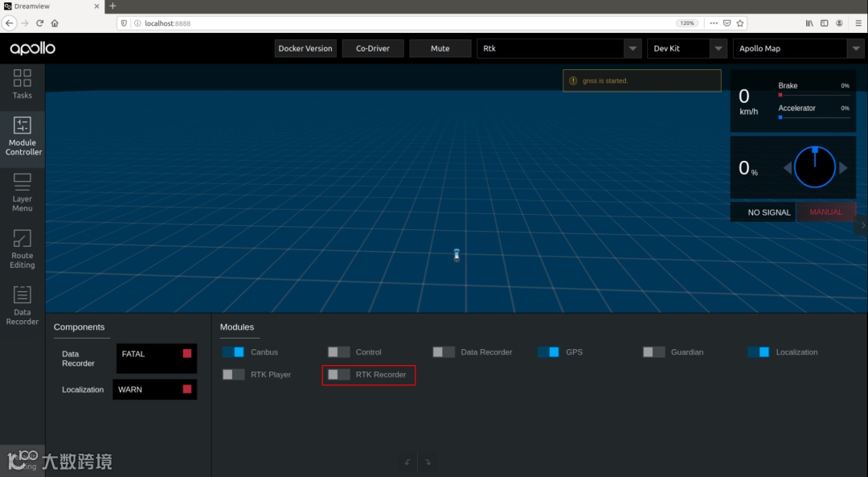Click the apollo logo

pyautogui.click(x=33, y=48)
